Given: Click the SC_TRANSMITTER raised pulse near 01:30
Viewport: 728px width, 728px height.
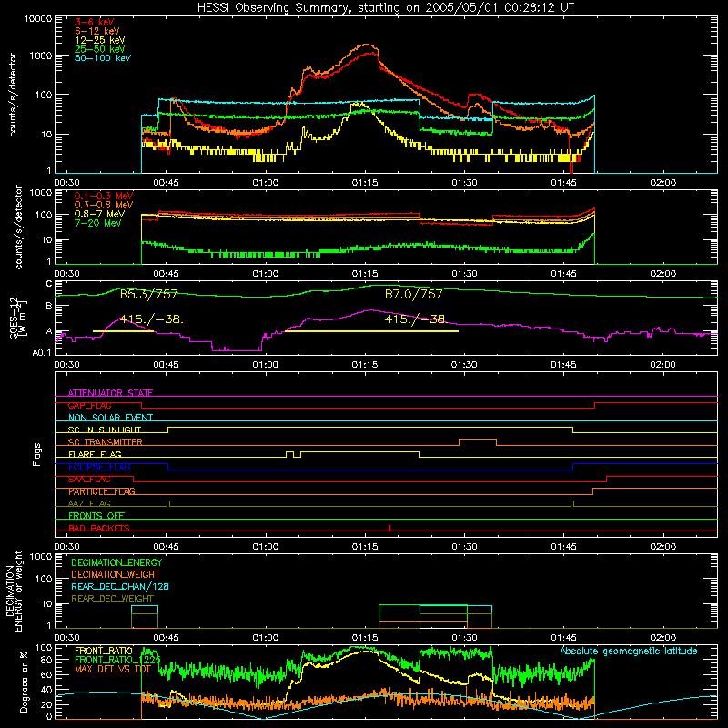Looking at the screenshot, I should [x=477, y=442].
